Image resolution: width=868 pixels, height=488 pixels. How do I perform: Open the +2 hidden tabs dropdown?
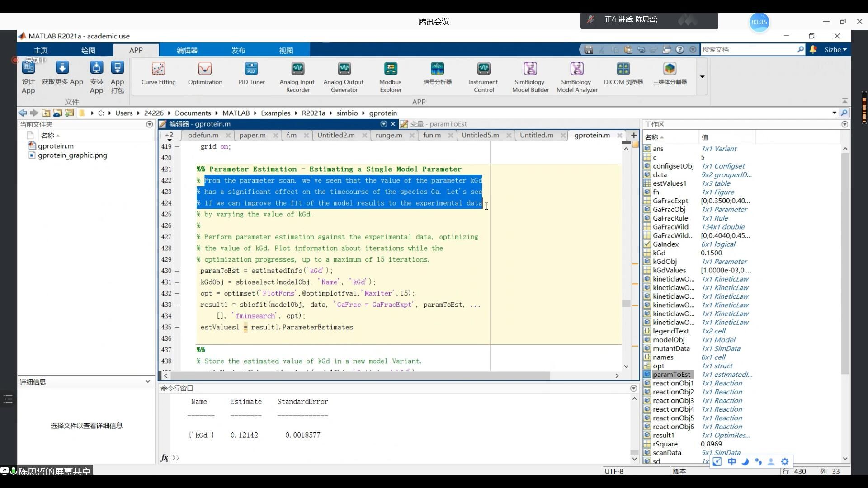click(x=169, y=136)
